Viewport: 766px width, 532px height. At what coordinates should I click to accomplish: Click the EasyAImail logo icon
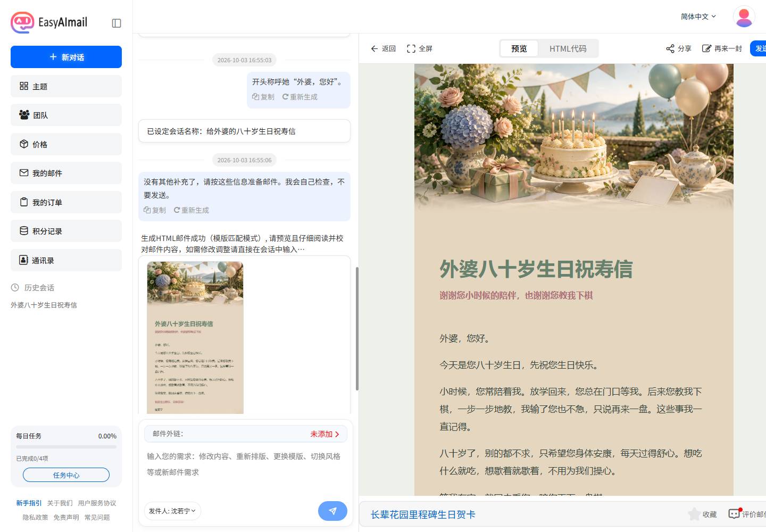coord(22,22)
